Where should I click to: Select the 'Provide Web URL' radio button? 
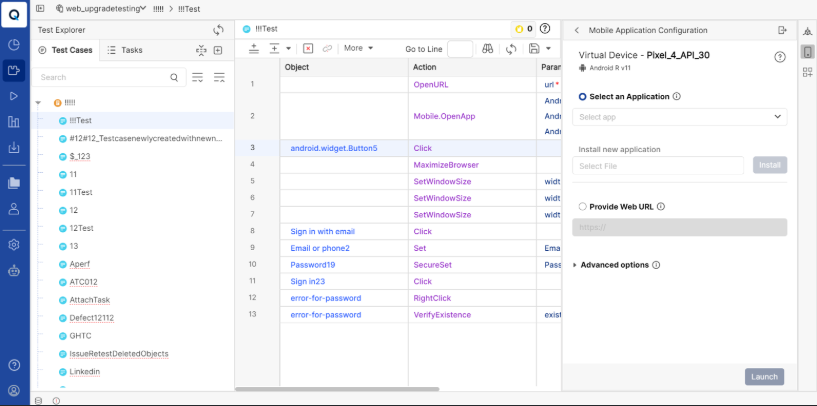(x=583, y=207)
